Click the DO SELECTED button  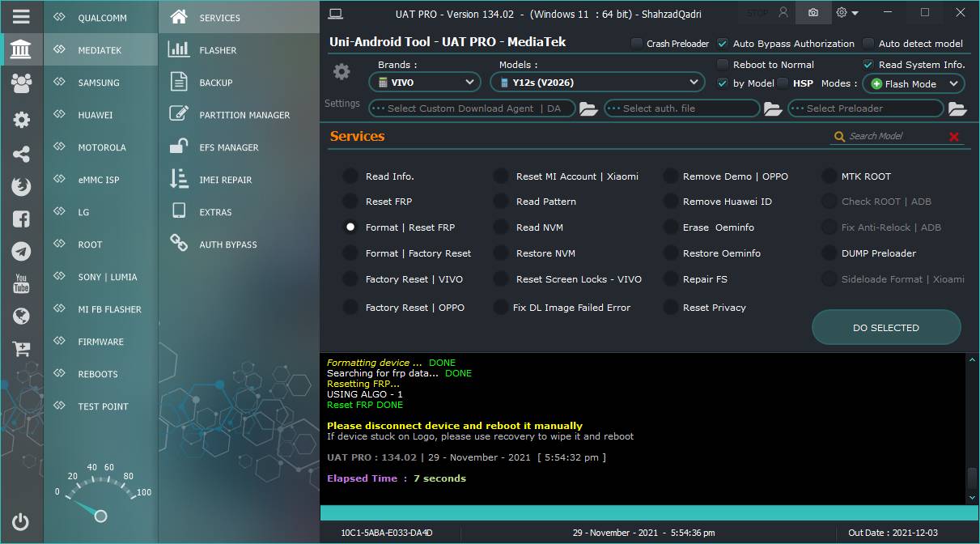[886, 328]
